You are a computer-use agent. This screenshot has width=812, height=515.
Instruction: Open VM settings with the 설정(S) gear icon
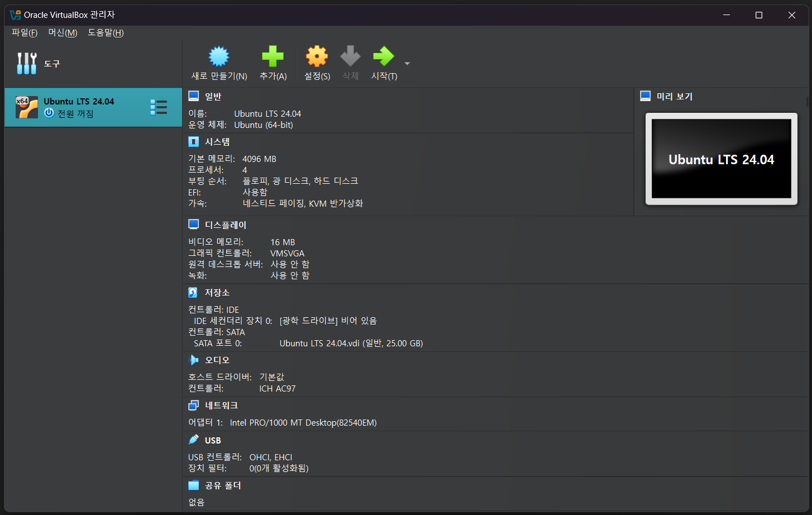point(317,56)
